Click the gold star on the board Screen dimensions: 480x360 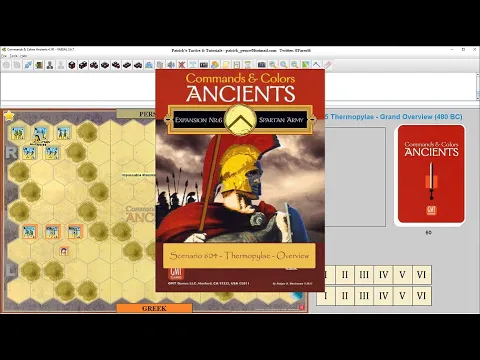point(9,116)
